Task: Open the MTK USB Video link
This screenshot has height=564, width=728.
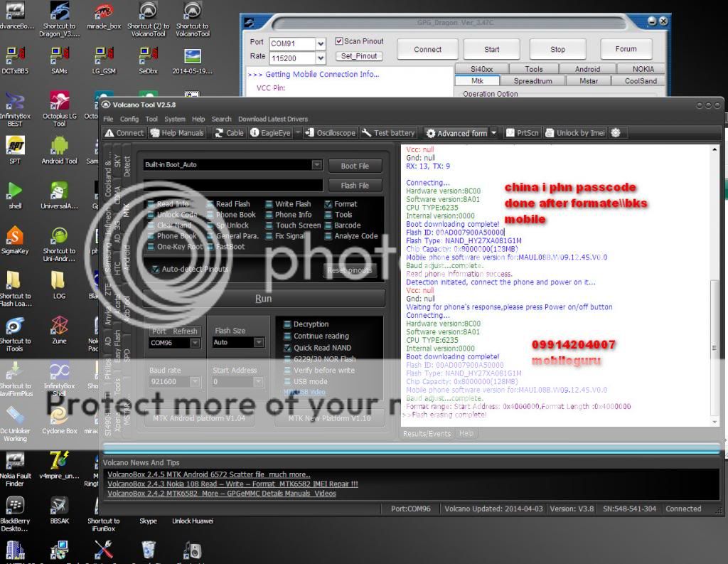Action: pos(304,392)
